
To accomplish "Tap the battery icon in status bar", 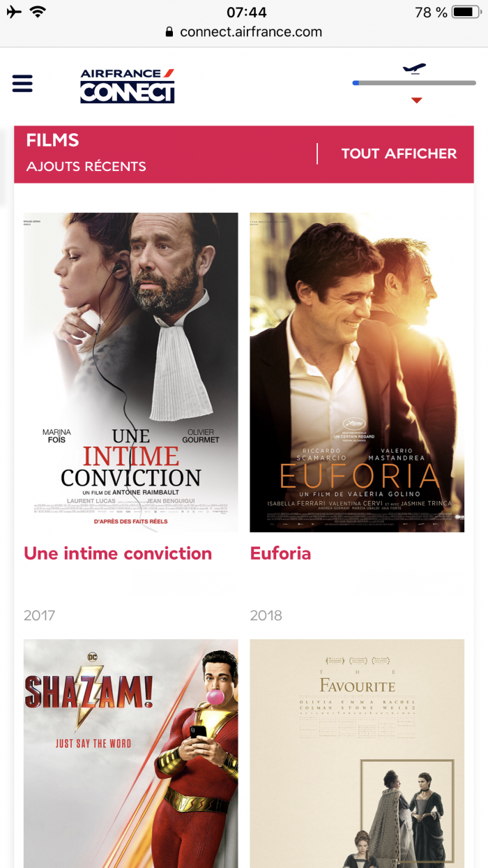I will click(466, 12).
